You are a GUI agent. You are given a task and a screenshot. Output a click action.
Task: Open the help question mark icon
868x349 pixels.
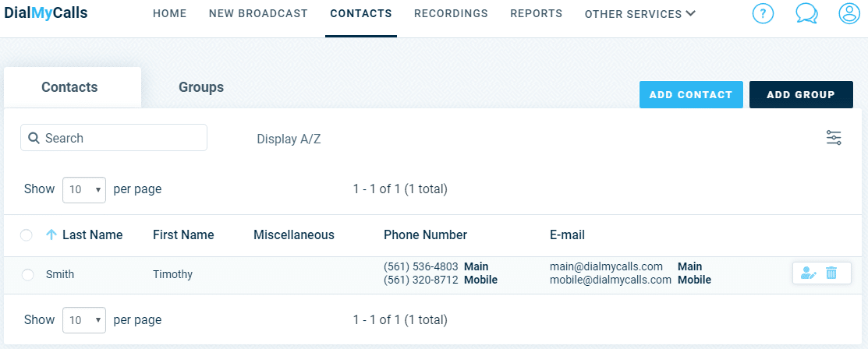tap(763, 13)
